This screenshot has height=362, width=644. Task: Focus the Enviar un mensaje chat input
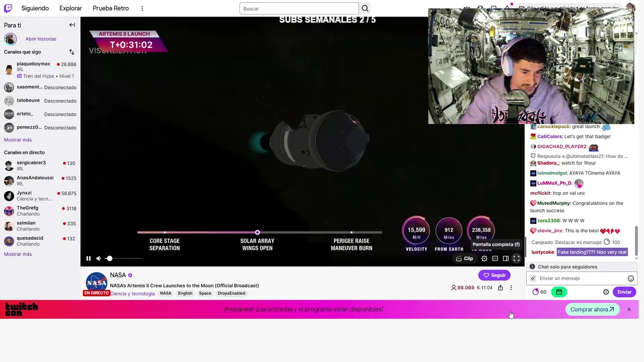click(x=582, y=278)
